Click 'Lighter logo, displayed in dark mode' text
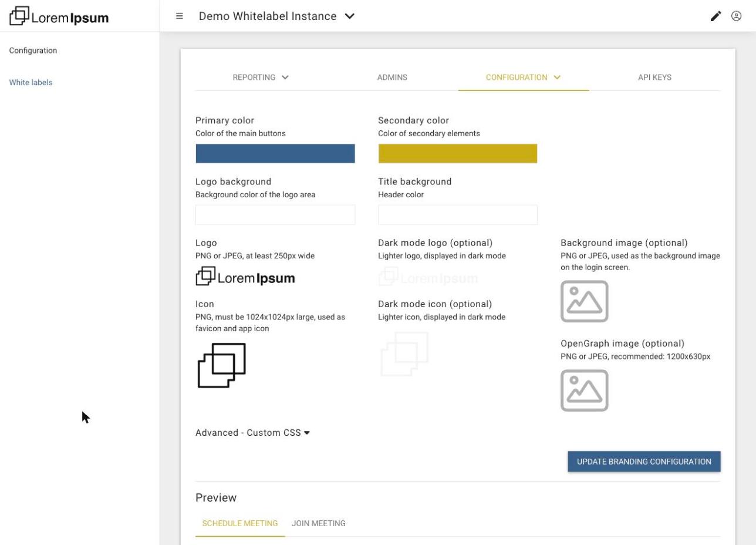This screenshot has height=545, width=756. [x=442, y=256]
